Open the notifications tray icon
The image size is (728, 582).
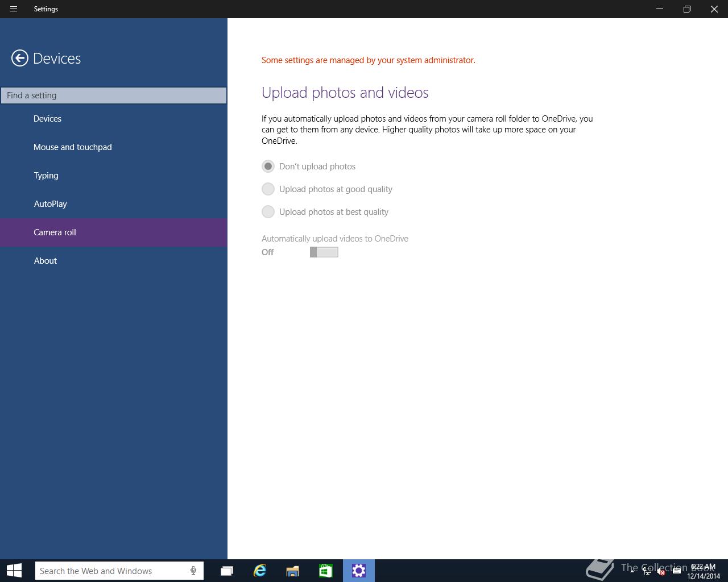(676, 571)
